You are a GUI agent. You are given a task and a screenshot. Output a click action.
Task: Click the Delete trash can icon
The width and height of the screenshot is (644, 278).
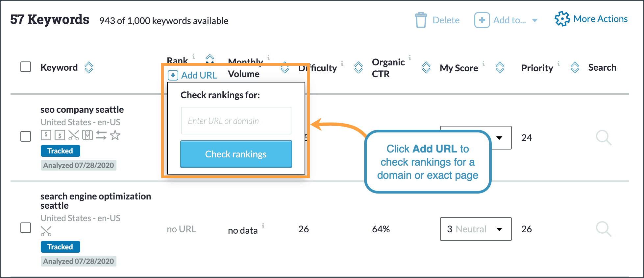coord(421,20)
